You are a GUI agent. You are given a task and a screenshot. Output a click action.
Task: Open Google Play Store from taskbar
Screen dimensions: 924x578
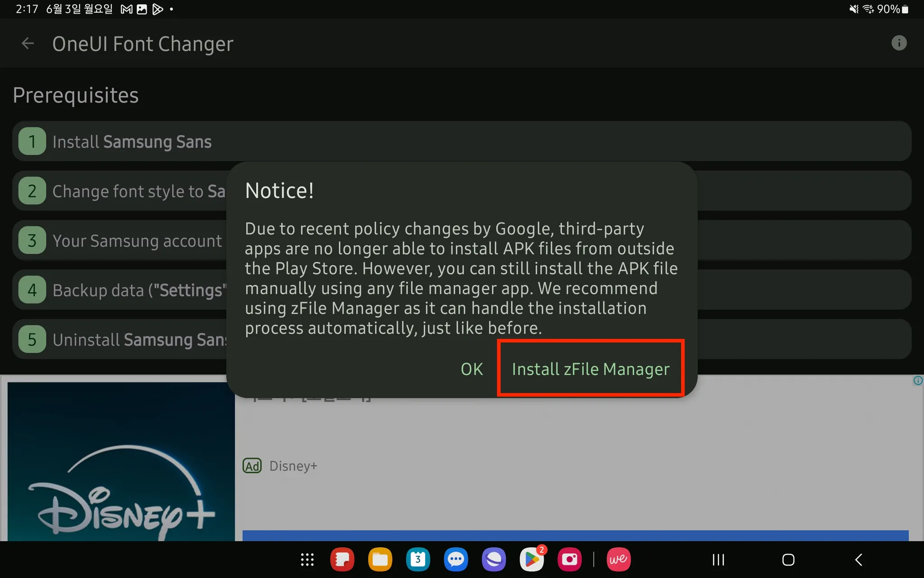point(531,560)
